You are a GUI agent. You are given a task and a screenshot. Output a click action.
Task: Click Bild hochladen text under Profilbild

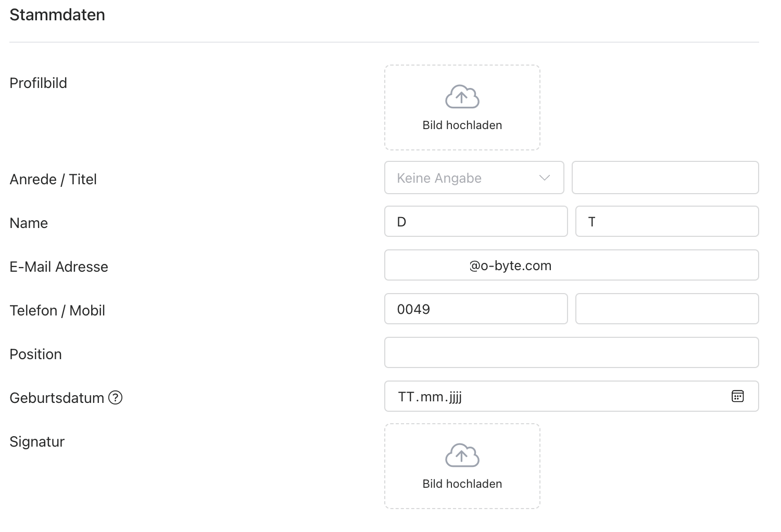pos(462,125)
